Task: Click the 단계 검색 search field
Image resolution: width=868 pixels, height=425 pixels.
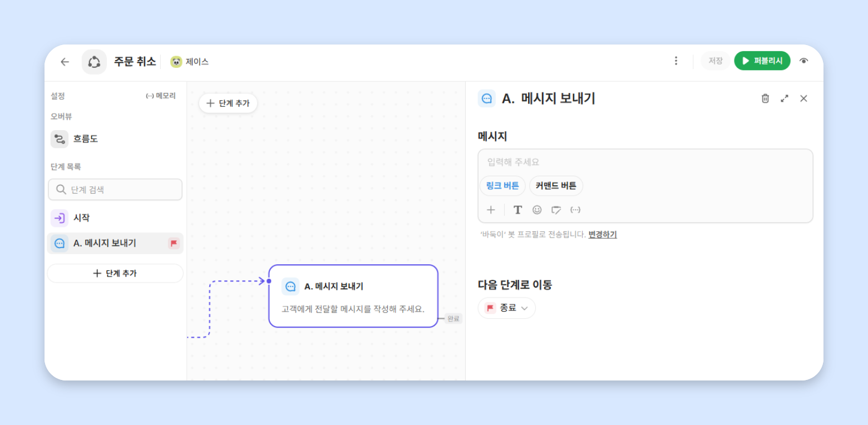Action: 115,190
